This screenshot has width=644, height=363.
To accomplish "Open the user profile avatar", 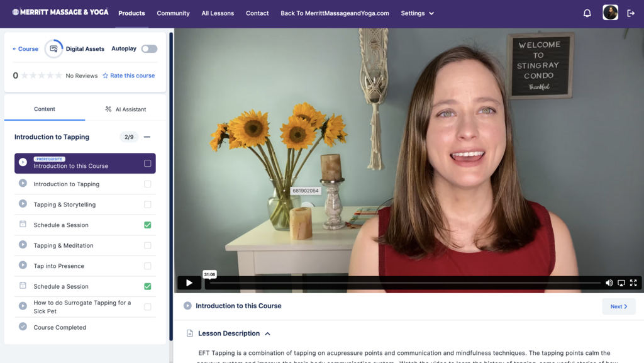I will tap(610, 13).
